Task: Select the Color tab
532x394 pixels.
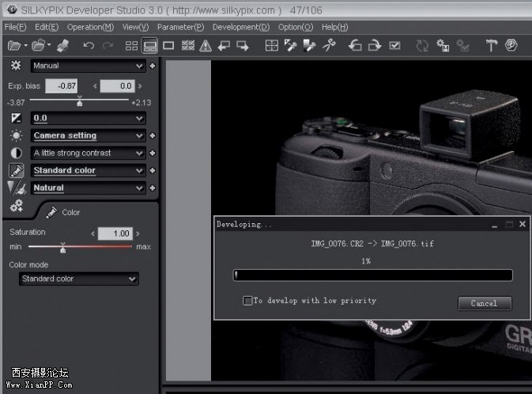Action: (63, 212)
